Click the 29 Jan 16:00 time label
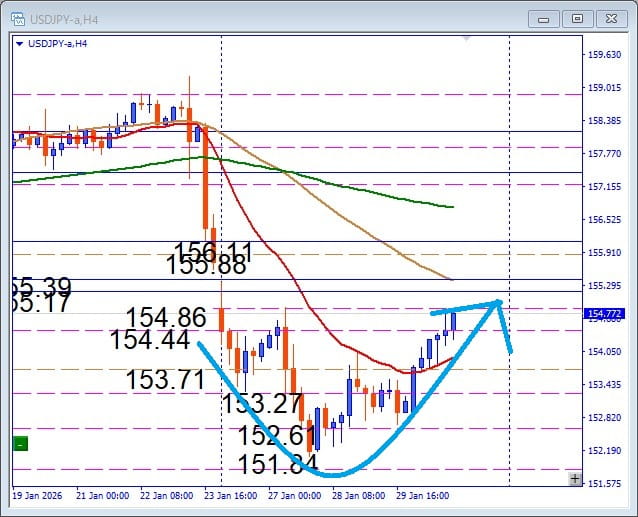Screen dimensions: 638x517 [423, 496]
